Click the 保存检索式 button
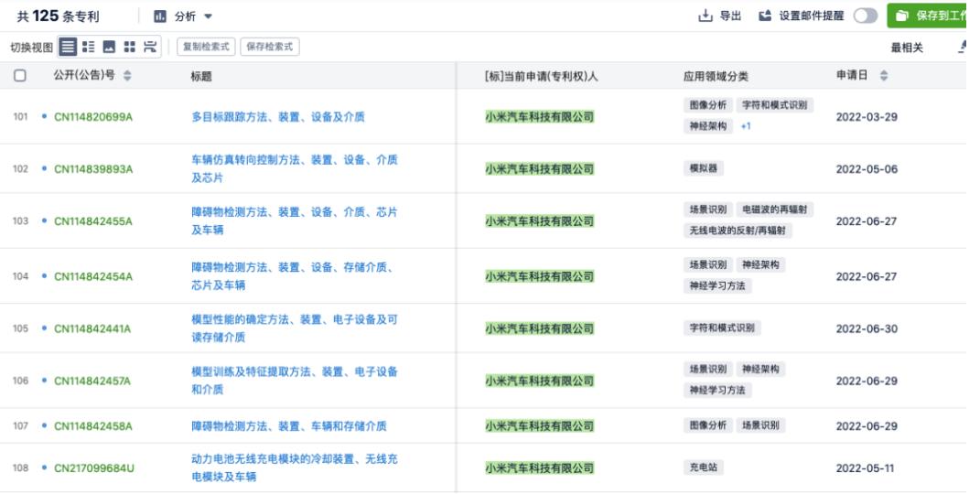 click(270, 47)
